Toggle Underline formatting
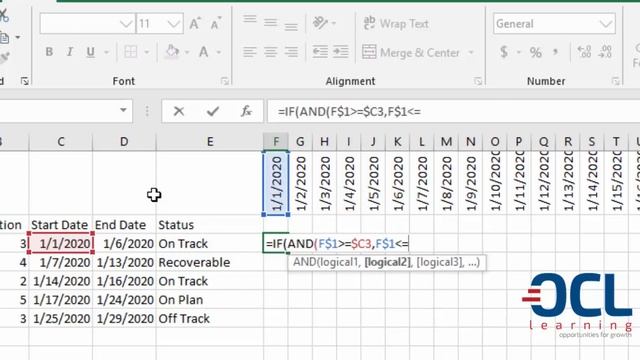The width and height of the screenshot is (640, 360). tap(90, 52)
